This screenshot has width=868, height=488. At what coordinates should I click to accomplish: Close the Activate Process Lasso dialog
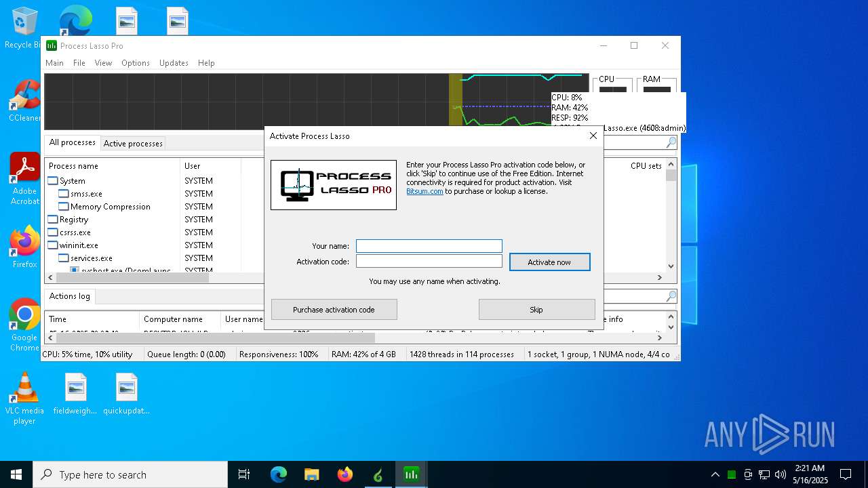click(x=593, y=136)
